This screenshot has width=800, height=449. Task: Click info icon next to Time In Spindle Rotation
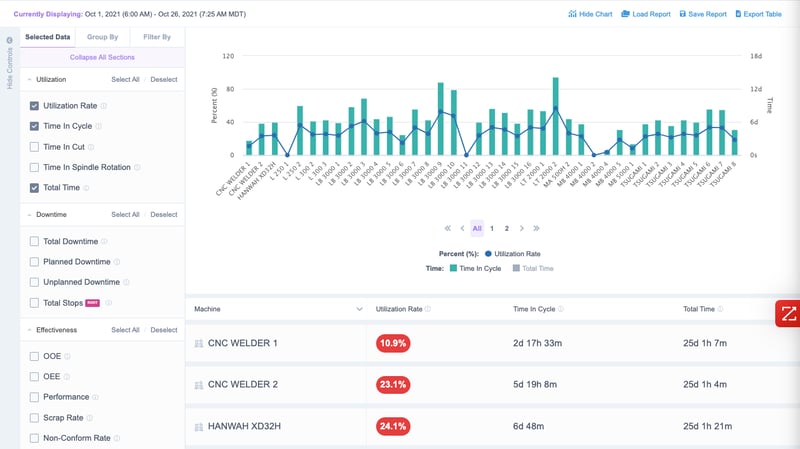tap(137, 167)
